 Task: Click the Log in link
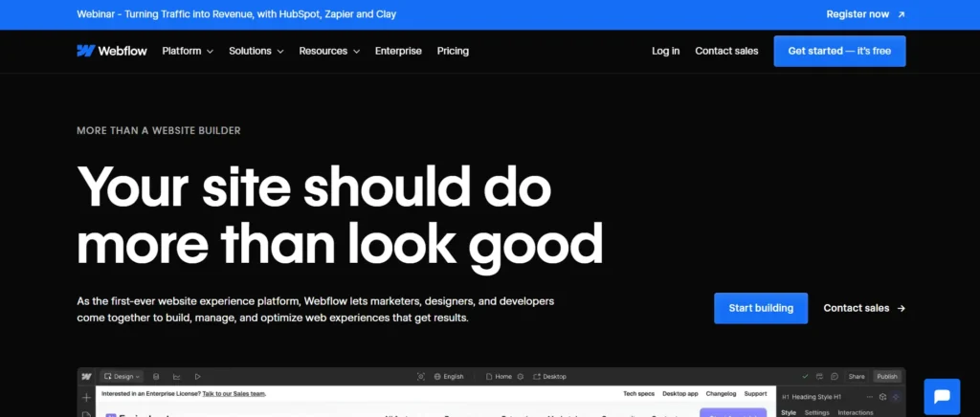[666, 52]
